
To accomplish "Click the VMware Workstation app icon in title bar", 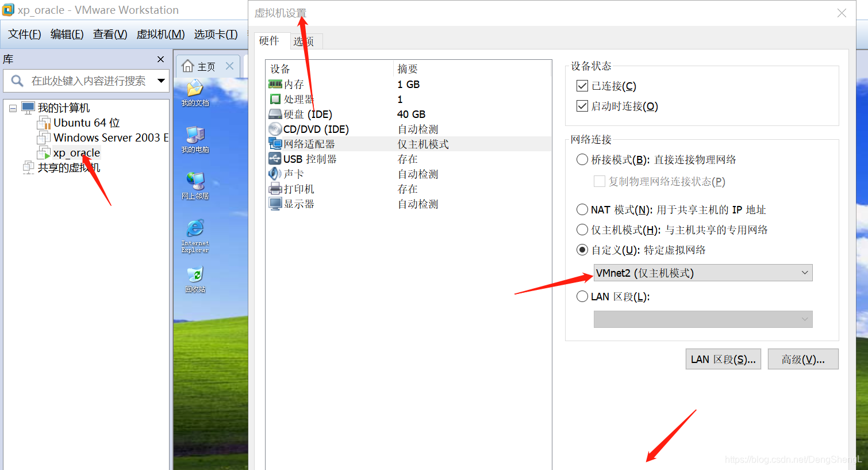I will (x=8, y=10).
